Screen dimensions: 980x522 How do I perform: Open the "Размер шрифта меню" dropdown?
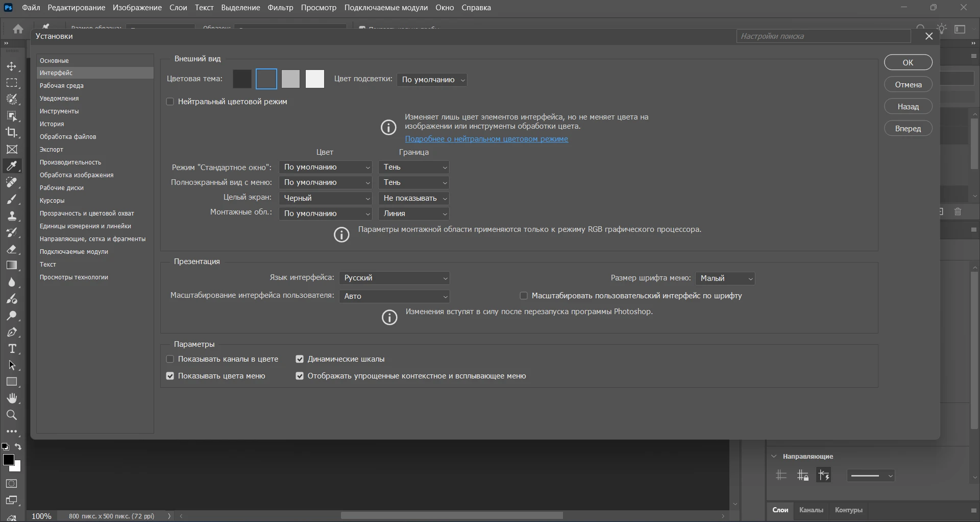[725, 278]
